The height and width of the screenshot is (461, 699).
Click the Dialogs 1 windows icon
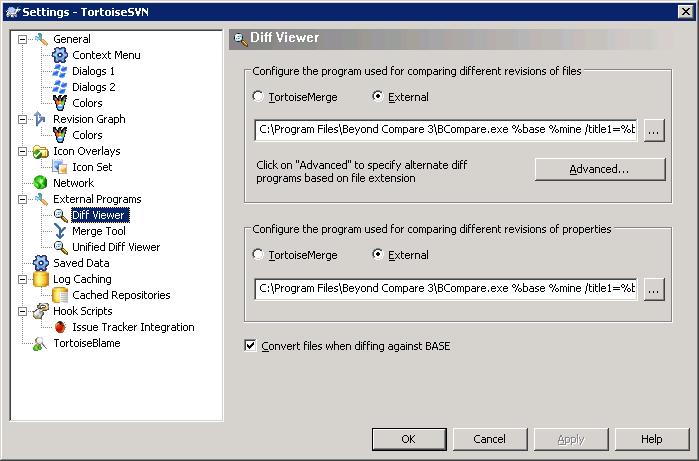coord(60,71)
